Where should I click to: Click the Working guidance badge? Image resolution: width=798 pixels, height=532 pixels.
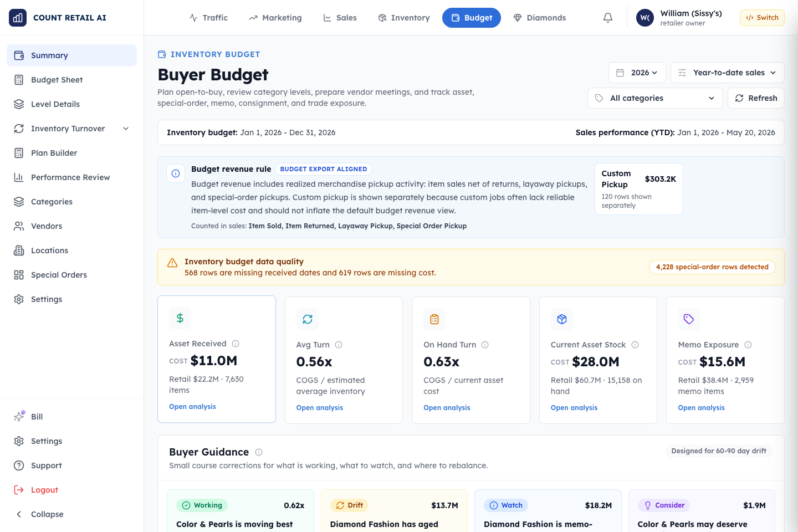tap(202, 505)
